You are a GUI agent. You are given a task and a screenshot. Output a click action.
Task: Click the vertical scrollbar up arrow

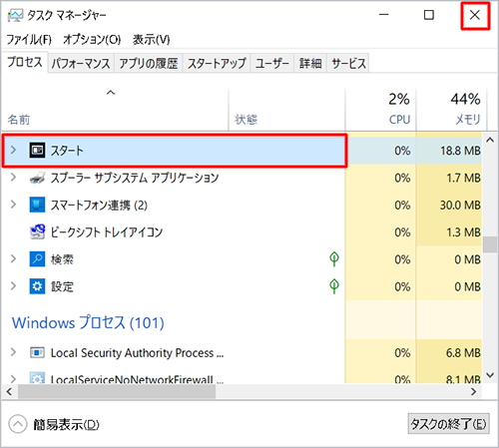[490, 140]
